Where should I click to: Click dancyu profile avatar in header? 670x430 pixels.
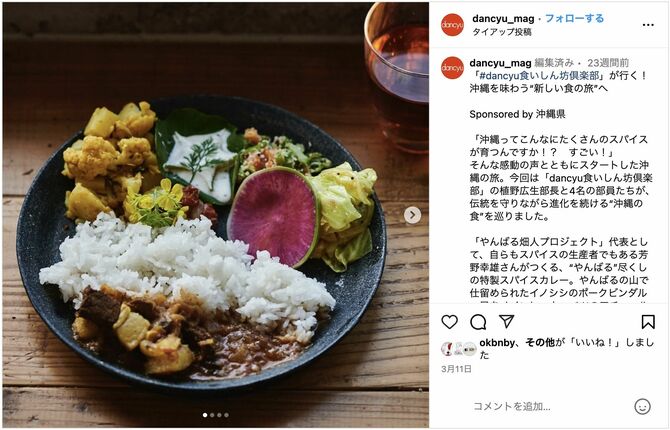pyautogui.click(x=453, y=24)
